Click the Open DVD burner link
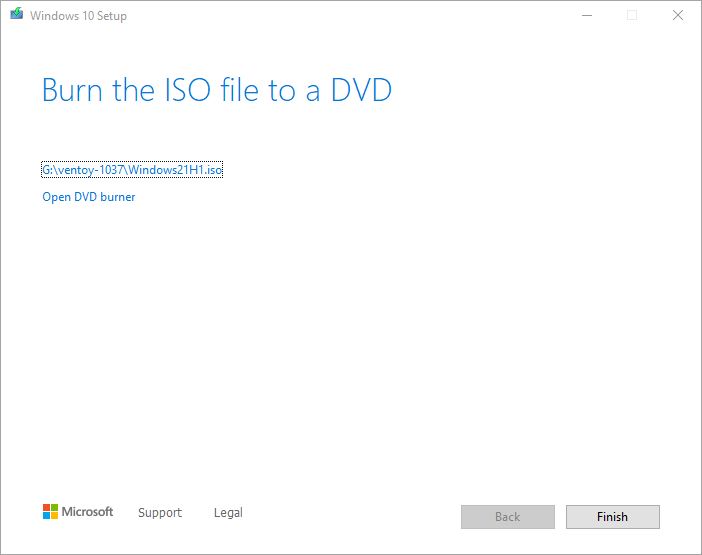The height and width of the screenshot is (555, 702). [89, 197]
